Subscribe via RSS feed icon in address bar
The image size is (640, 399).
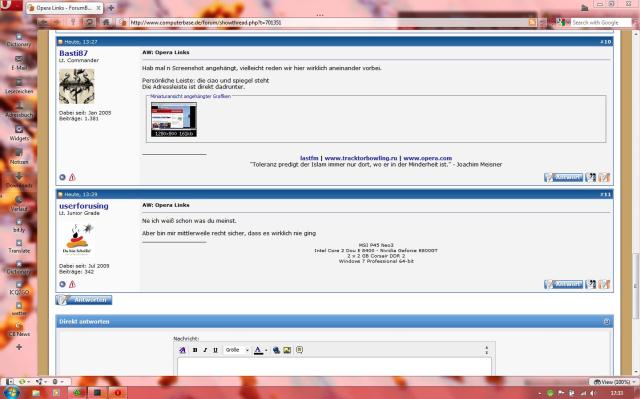(532, 22)
